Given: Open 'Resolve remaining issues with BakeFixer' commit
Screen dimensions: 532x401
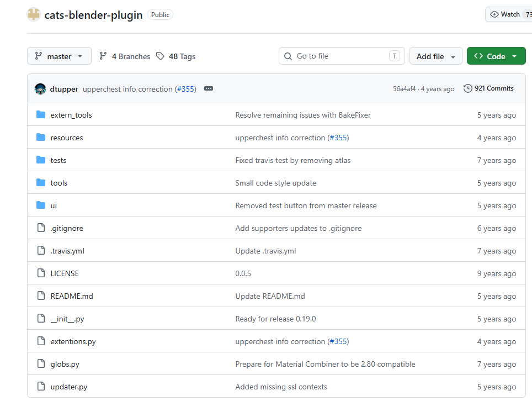Looking at the screenshot, I should (x=303, y=115).
